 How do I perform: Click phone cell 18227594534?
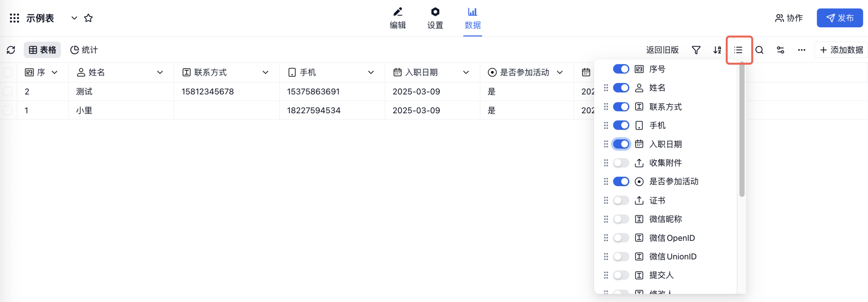coord(332,110)
